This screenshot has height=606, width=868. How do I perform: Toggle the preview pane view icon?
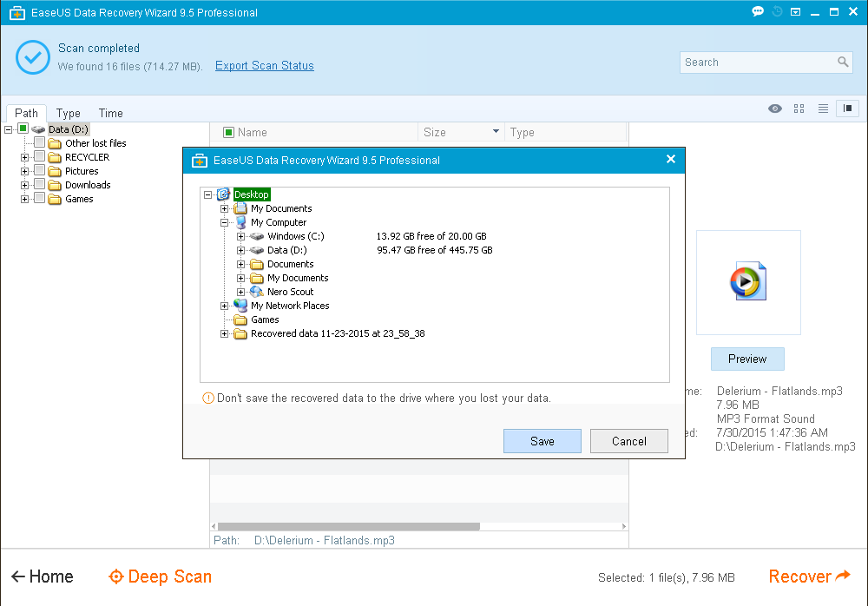click(847, 108)
